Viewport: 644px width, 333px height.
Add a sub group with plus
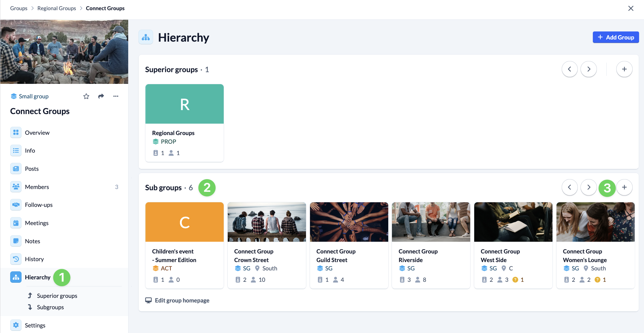click(x=624, y=187)
